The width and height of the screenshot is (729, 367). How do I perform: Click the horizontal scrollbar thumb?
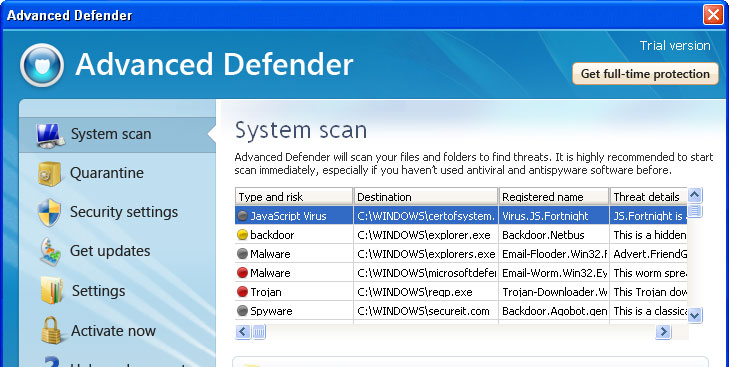[259, 332]
